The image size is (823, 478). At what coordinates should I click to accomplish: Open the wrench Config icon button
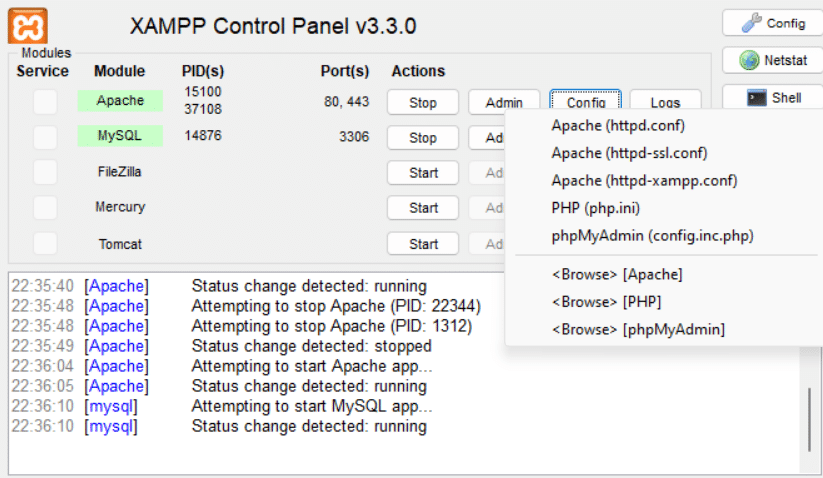click(x=774, y=23)
